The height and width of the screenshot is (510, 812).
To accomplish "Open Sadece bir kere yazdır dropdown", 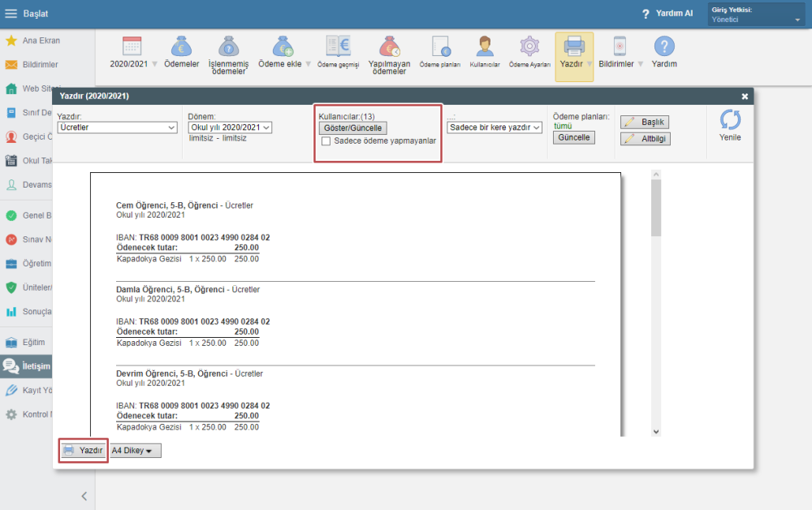I will pyautogui.click(x=495, y=127).
